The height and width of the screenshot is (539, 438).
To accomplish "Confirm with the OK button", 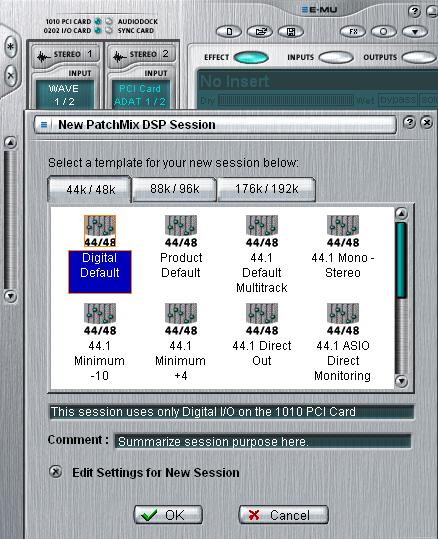I will click(x=168, y=515).
